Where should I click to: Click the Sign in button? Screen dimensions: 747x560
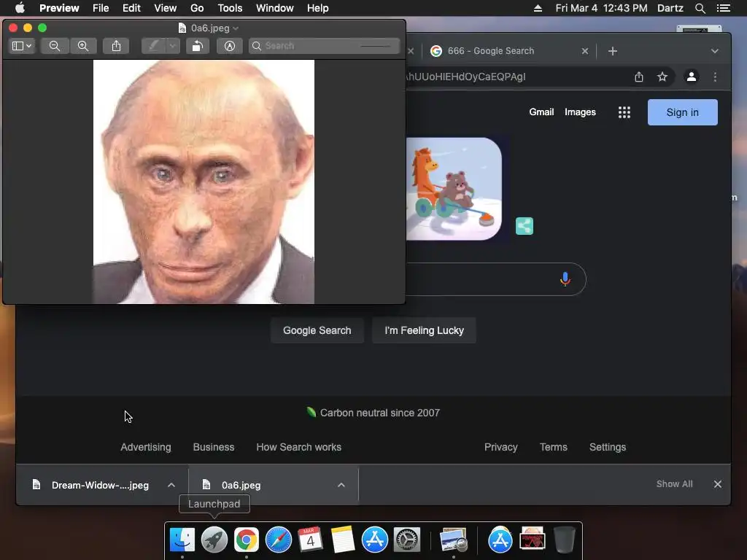682,112
